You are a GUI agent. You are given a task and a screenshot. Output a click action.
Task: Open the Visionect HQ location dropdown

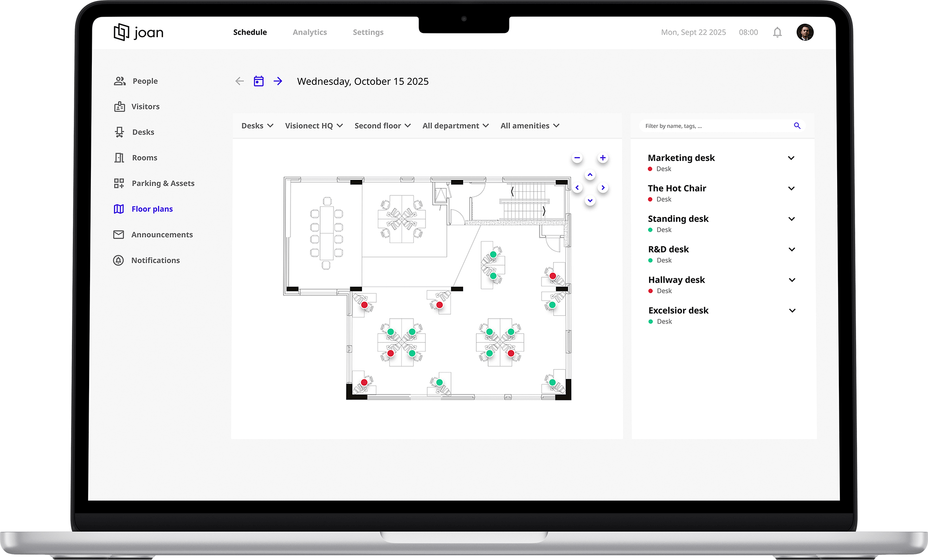(314, 126)
